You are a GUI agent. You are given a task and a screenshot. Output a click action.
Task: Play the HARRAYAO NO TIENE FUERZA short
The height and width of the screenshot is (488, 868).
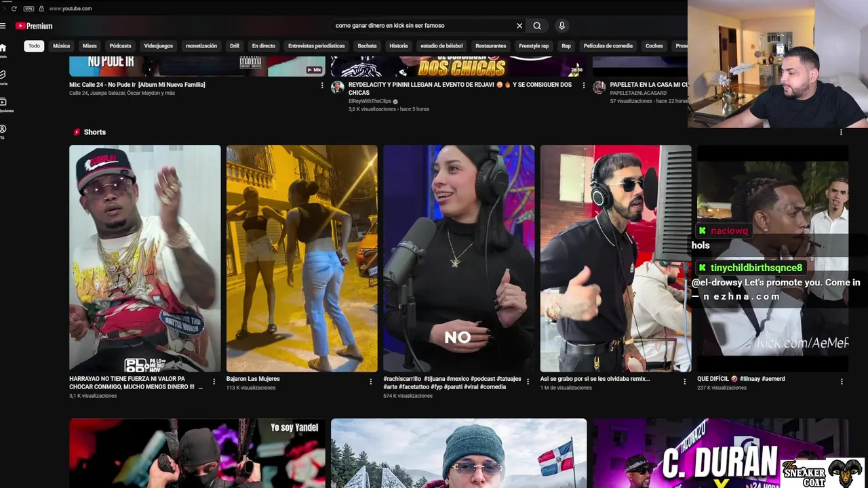(x=145, y=258)
